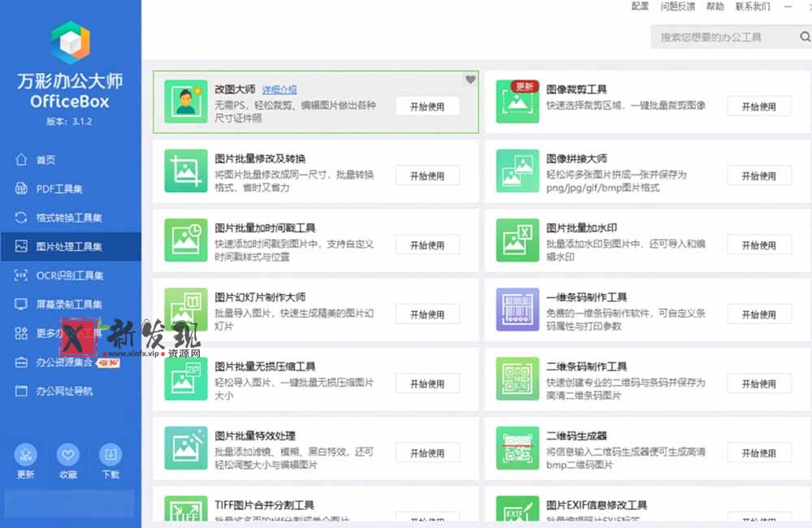Toggle favorite heart on 改图大师 card
Screen dimensions: 812x528
470,80
